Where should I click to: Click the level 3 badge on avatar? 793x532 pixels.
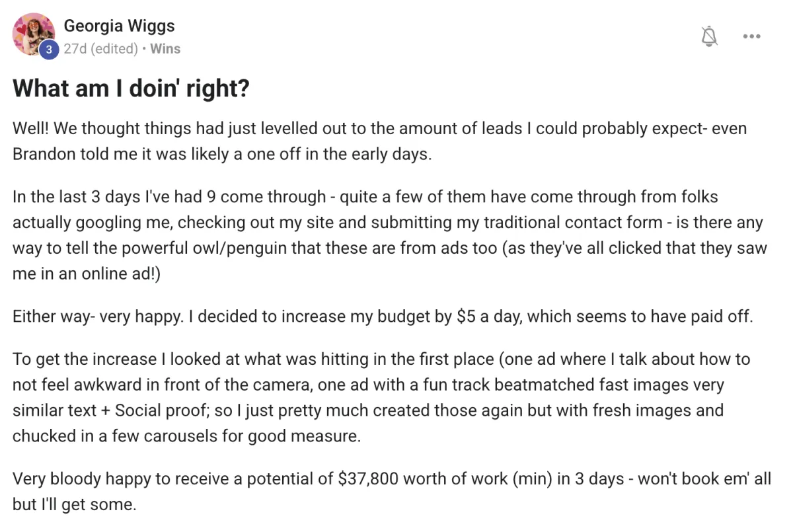coord(48,50)
